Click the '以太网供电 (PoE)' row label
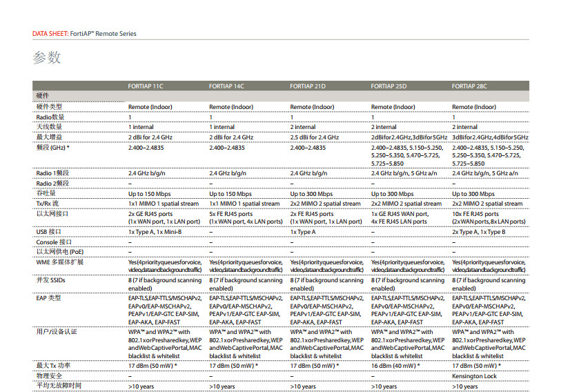The width and height of the screenshot is (561, 392). tap(60, 252)
